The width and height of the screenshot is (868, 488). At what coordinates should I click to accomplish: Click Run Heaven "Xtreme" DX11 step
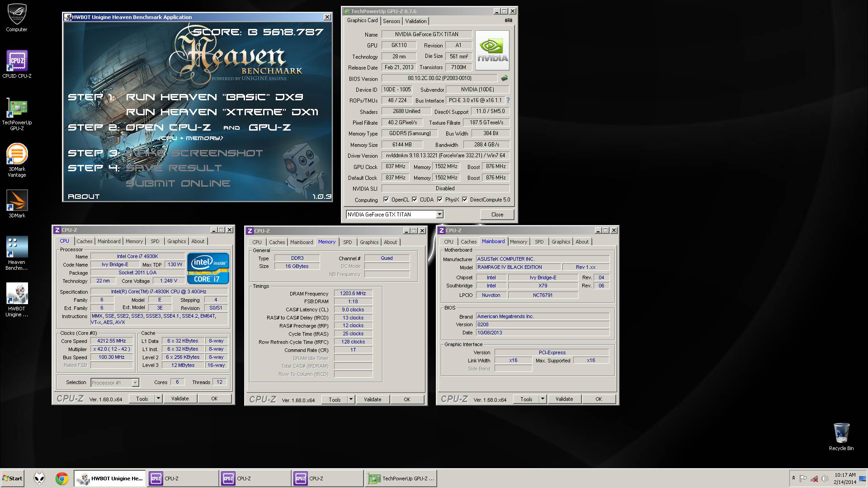click(222, 112)
